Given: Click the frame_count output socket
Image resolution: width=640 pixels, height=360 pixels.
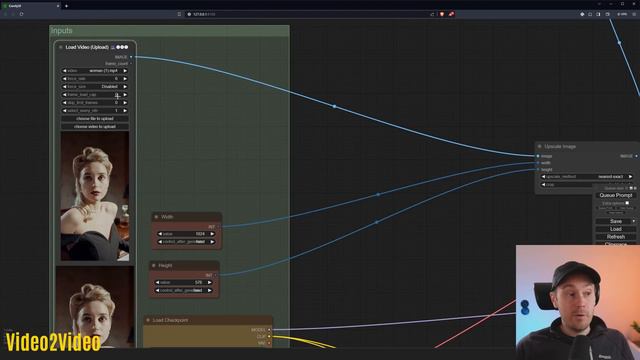Looking at the screenshot, I should tap(131, 64).
